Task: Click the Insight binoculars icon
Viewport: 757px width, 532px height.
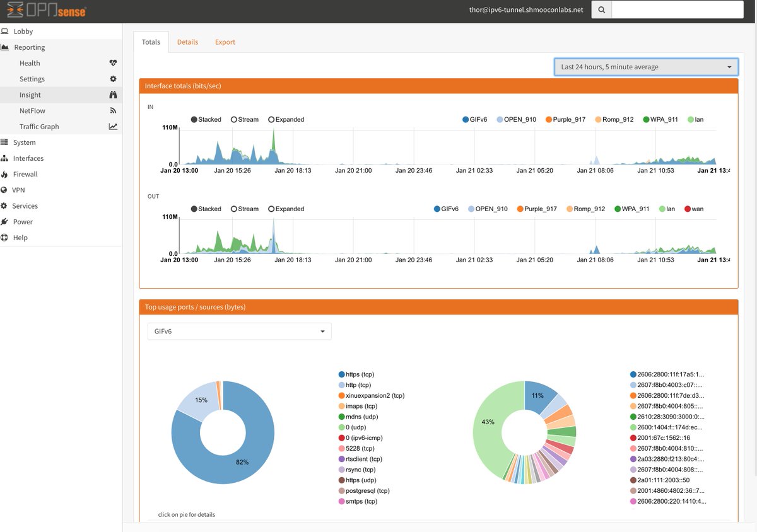Action: coord(113,95)
